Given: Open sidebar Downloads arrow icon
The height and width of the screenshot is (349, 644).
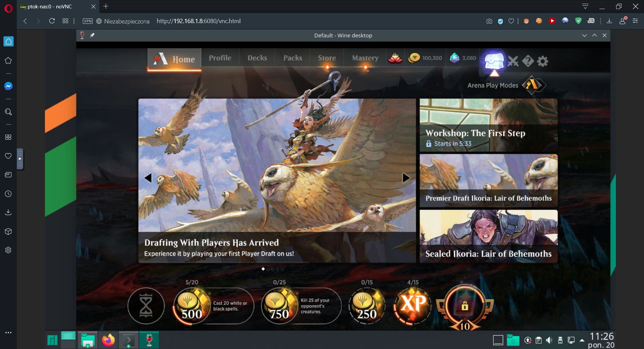Looking at the screenshot, I should (8, 212).
